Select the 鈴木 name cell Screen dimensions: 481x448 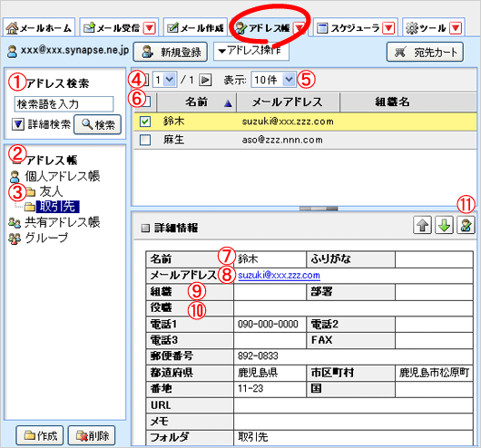pos(173,122)
